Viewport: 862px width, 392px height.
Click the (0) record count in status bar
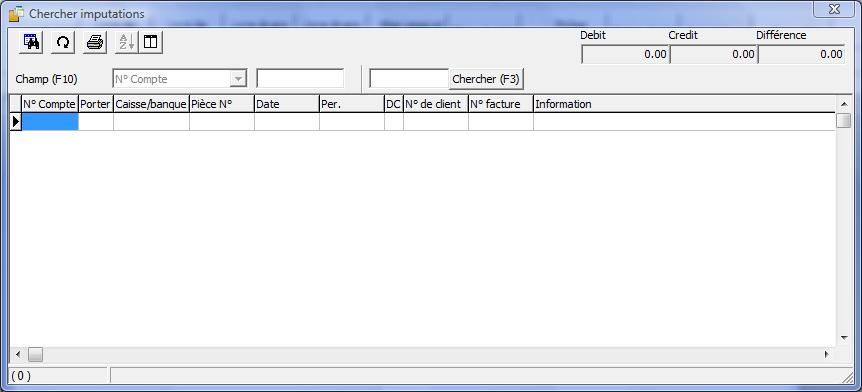point(21,376)
